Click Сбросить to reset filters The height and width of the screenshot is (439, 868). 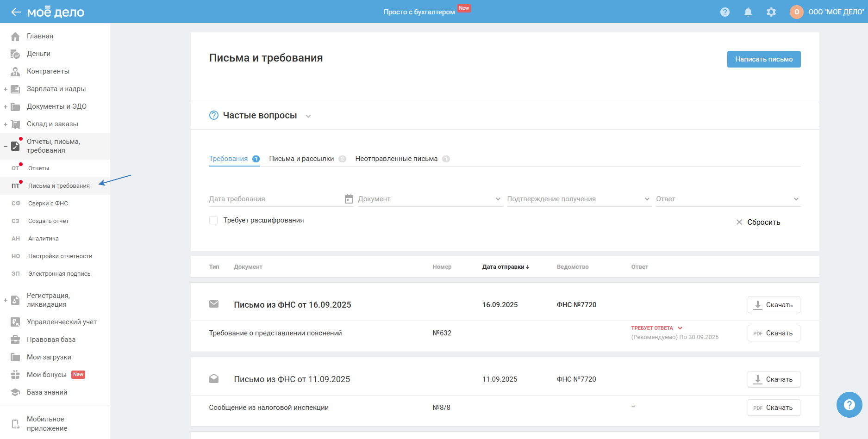758,223
